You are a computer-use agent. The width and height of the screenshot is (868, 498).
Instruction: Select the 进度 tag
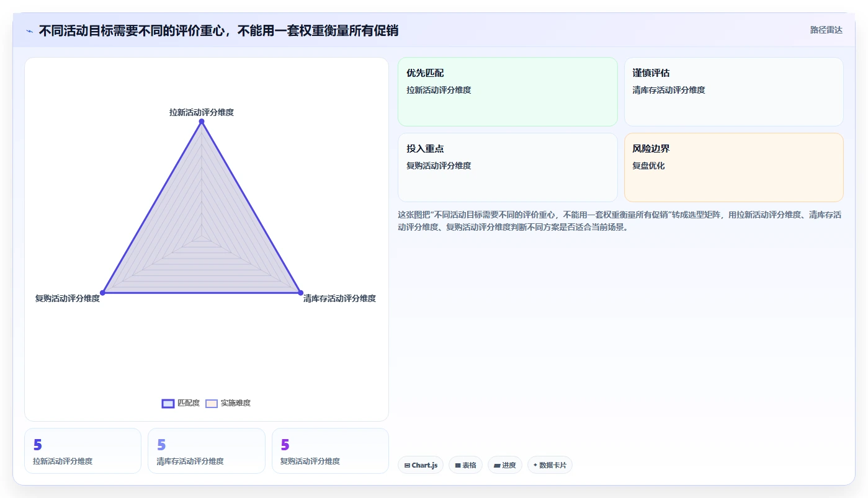[x=505, y=465]
